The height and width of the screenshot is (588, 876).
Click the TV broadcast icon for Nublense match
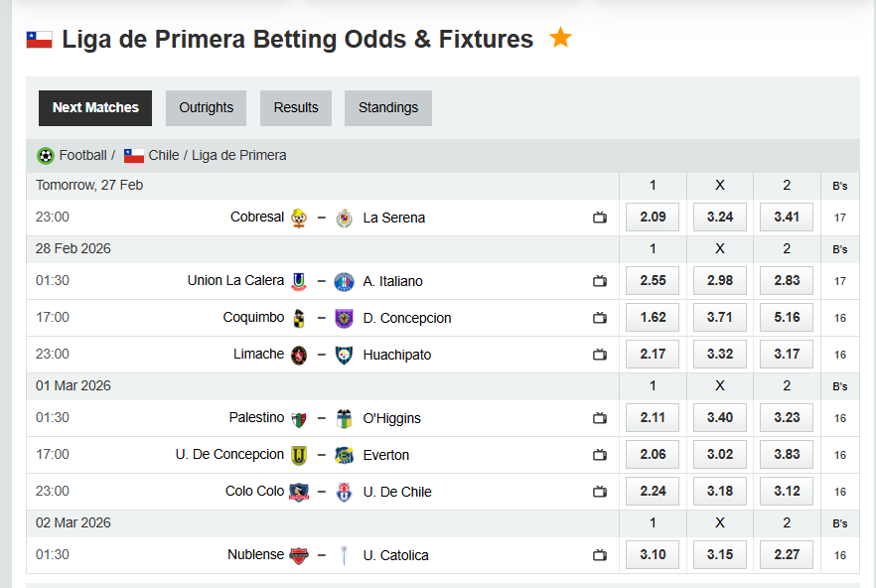click(x=600, y=555)
